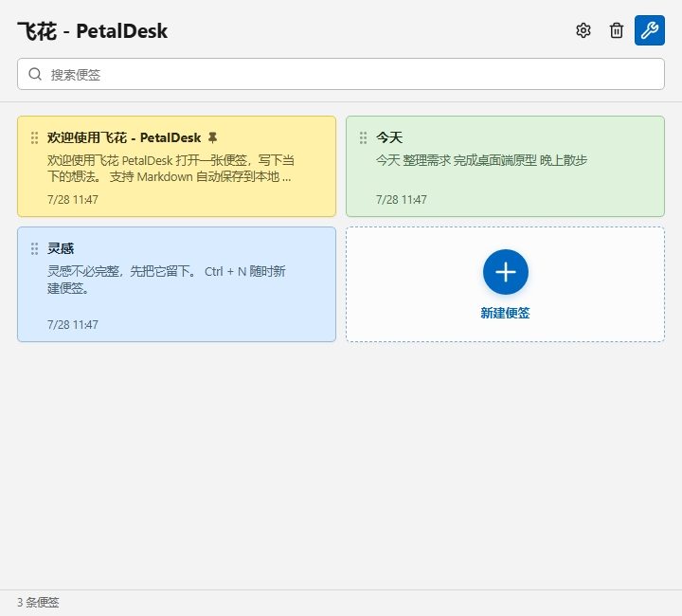
Task: Click the blue plus circle button
Action: [x=506, y=272]
